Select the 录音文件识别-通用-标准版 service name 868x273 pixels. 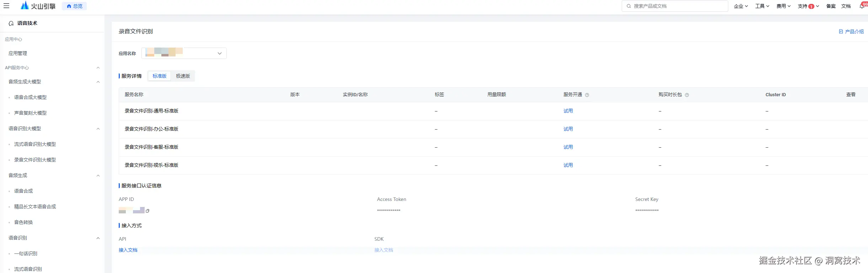[x=151, y=111]
